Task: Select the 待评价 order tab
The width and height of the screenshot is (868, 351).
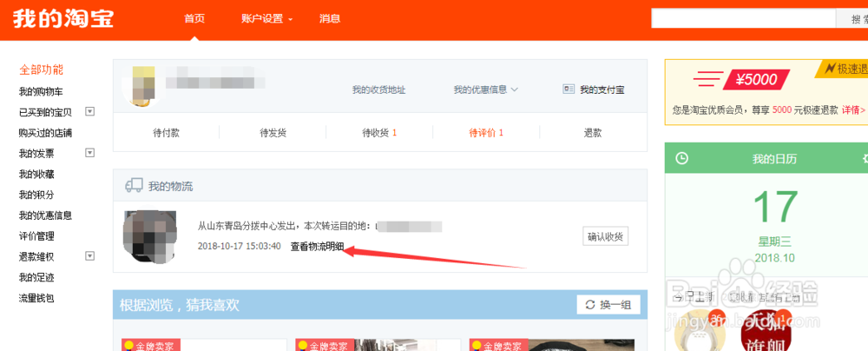Action: pos(486,133)
